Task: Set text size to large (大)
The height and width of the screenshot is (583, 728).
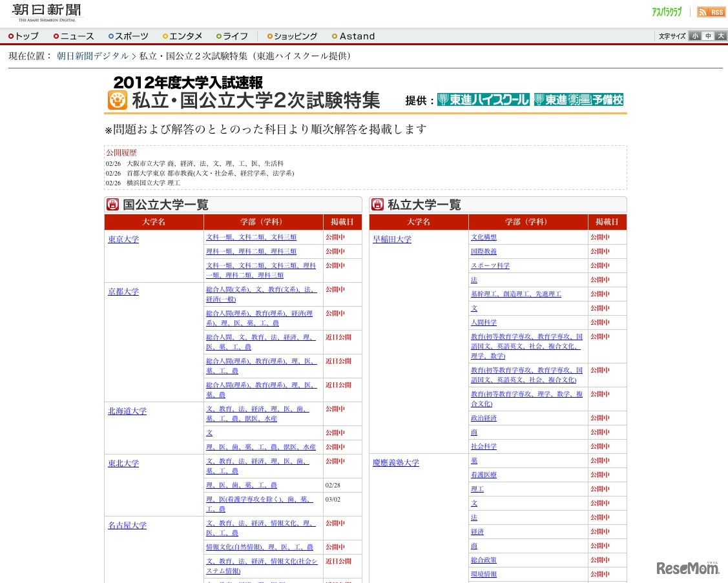Action: [x=720, y=36]
